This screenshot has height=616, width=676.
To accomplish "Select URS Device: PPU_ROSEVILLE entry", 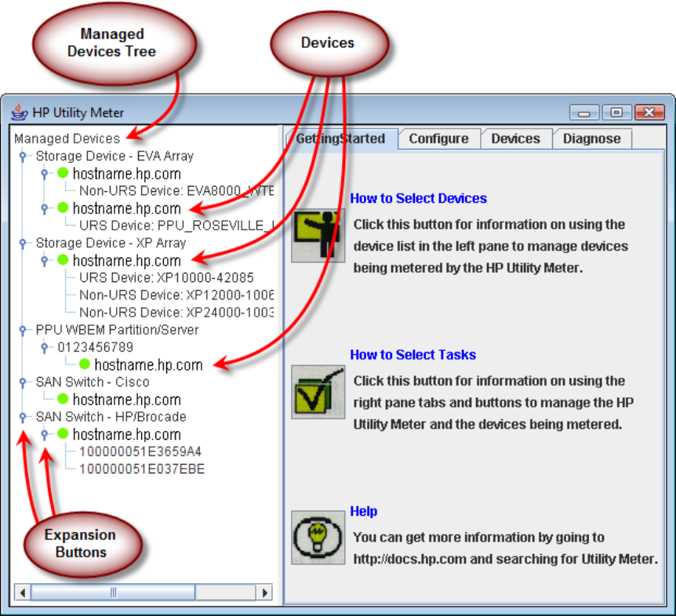I will (x=176, y=226).
